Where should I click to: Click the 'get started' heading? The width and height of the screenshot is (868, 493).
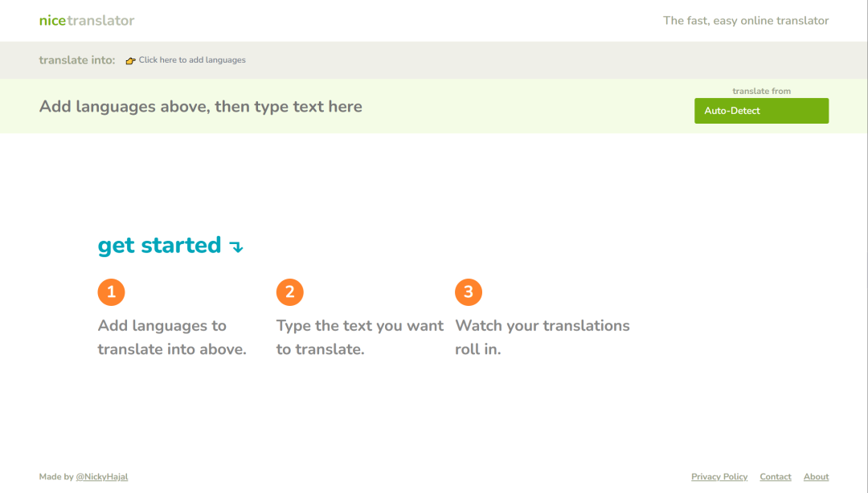point(159,246)
